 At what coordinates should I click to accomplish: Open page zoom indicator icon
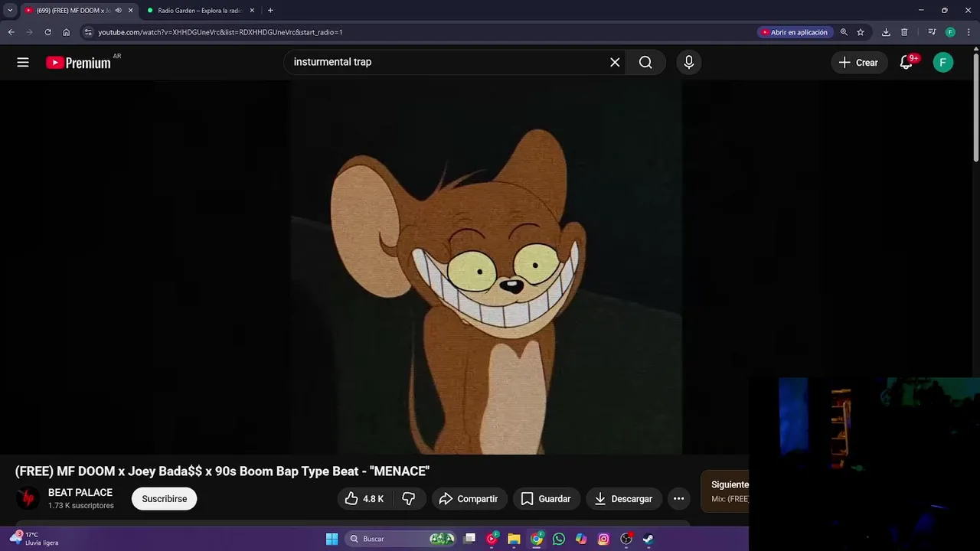[844, 32]
